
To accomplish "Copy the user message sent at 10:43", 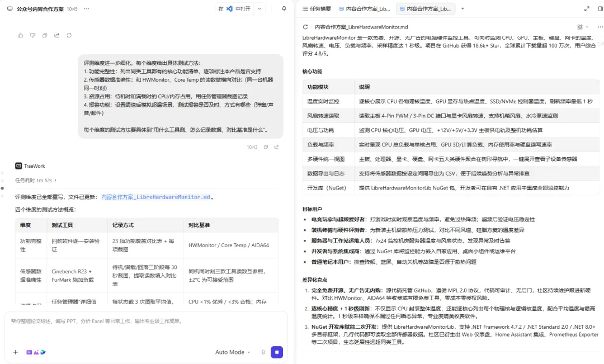I will (266, 146).
